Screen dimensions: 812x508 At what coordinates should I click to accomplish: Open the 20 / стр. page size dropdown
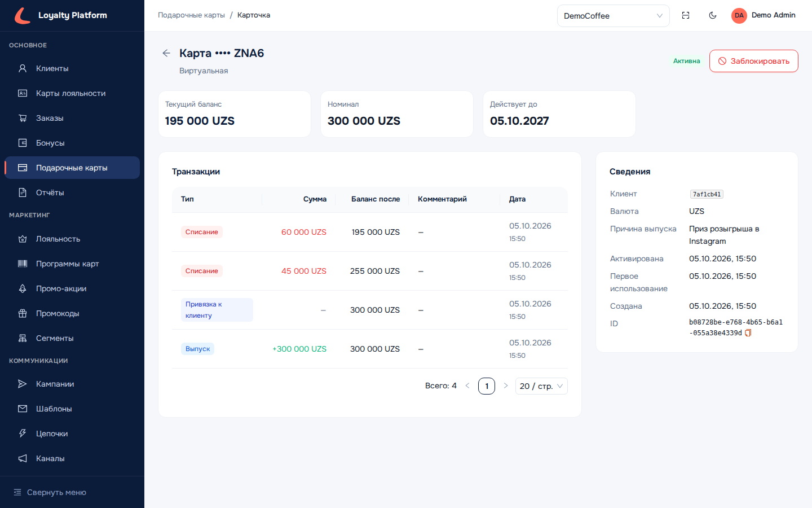click(541, 386)
